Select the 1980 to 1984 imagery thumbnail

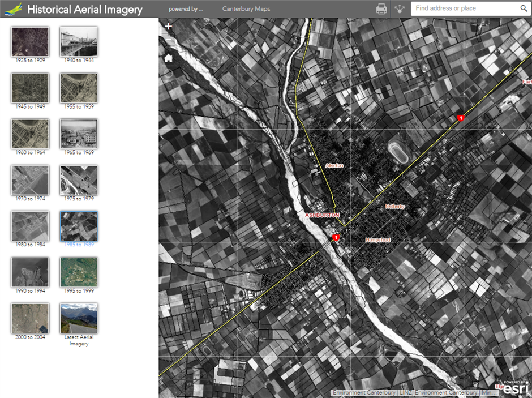(30, 226)
